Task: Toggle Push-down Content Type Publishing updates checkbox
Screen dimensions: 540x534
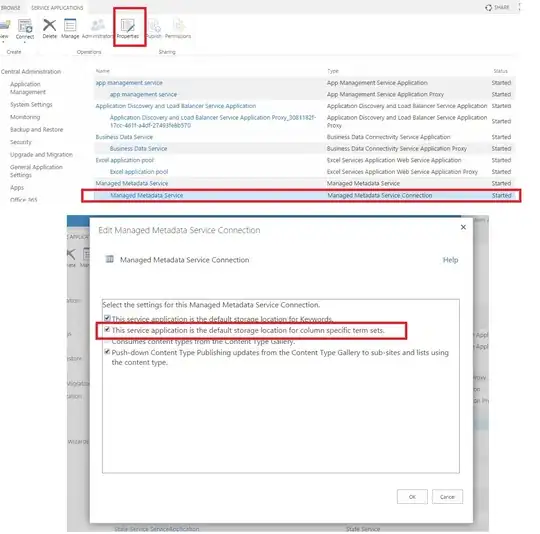Action: (x=107, y=352)
